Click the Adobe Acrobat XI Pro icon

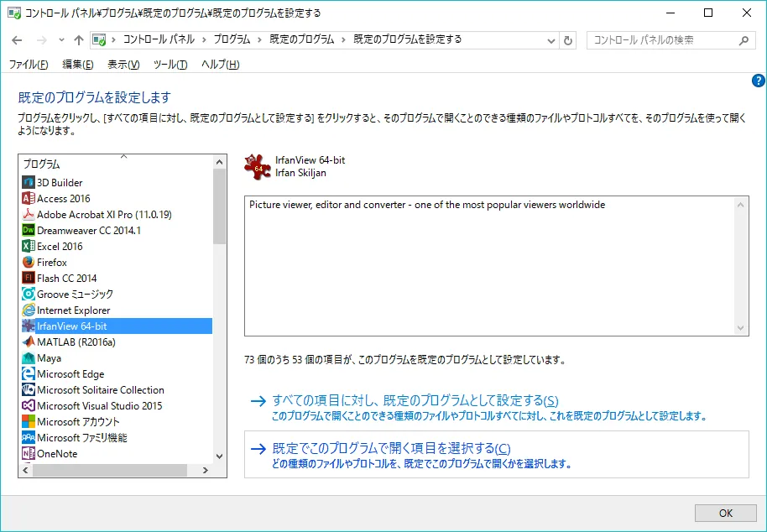click(x=29, y=215)
